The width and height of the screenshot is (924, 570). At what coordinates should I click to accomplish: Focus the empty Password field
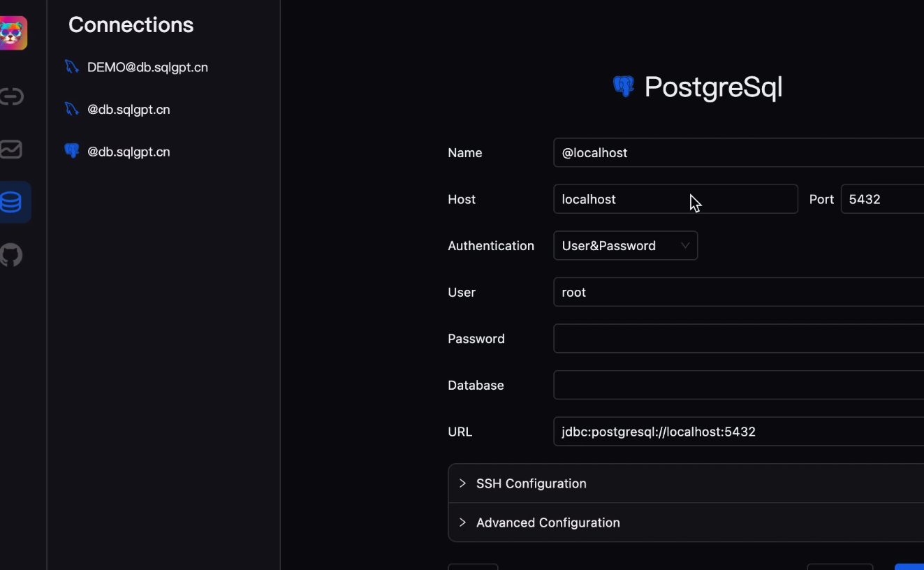(738, 338)
